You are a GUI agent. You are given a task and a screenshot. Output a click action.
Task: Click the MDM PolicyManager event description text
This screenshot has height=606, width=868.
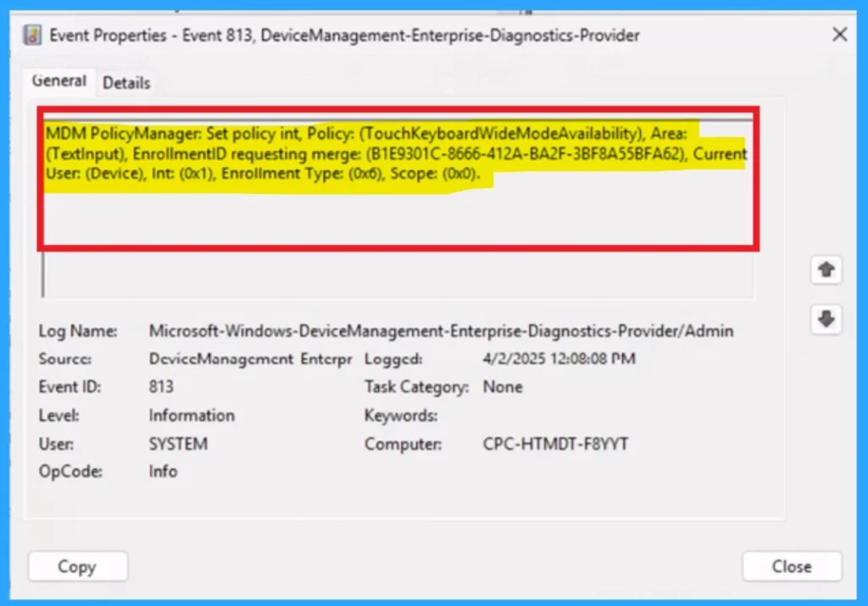click(x=396, y=153)
